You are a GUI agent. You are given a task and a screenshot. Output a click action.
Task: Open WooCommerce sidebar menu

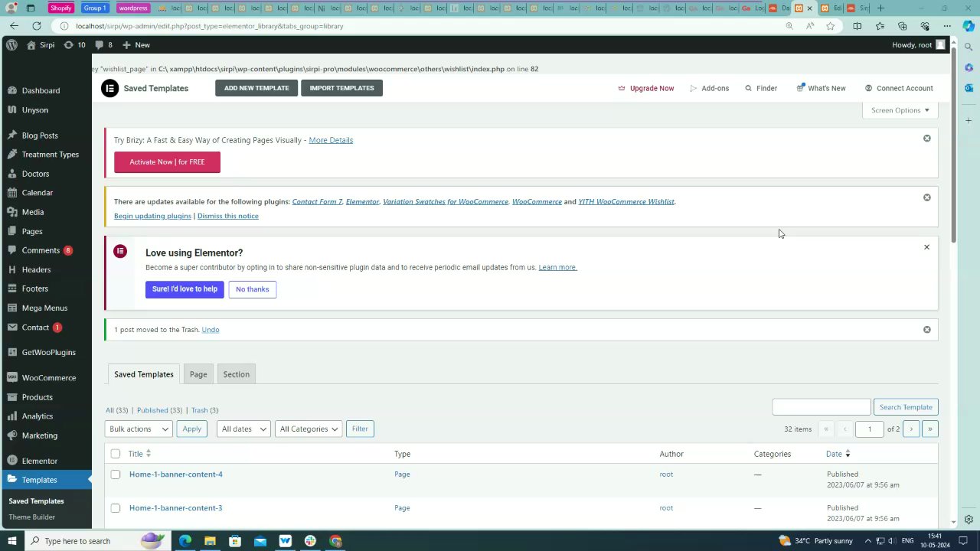(x=48, y=378)
